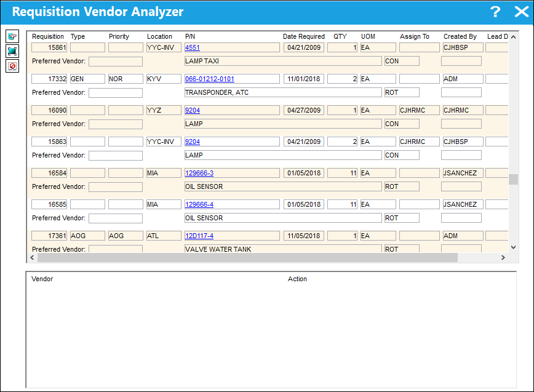Viewport: 534px width, 392px height.
Task: Click the horizontal scrollbar thumb
Action: (x=247, y=258)
